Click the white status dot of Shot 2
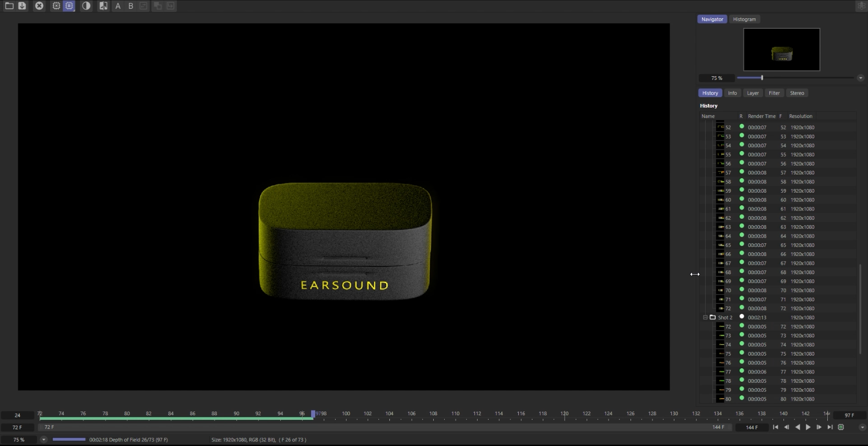The height and width of the screenshot is (446, 868). pyautogui.click(x=742, y=316)
